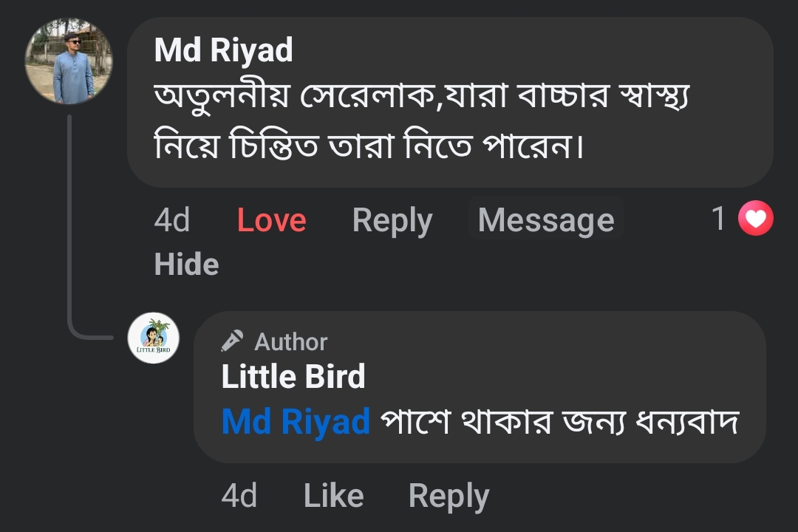Click the red heart reaction icon
The image size is (798, 532).
tap(755, 219)
